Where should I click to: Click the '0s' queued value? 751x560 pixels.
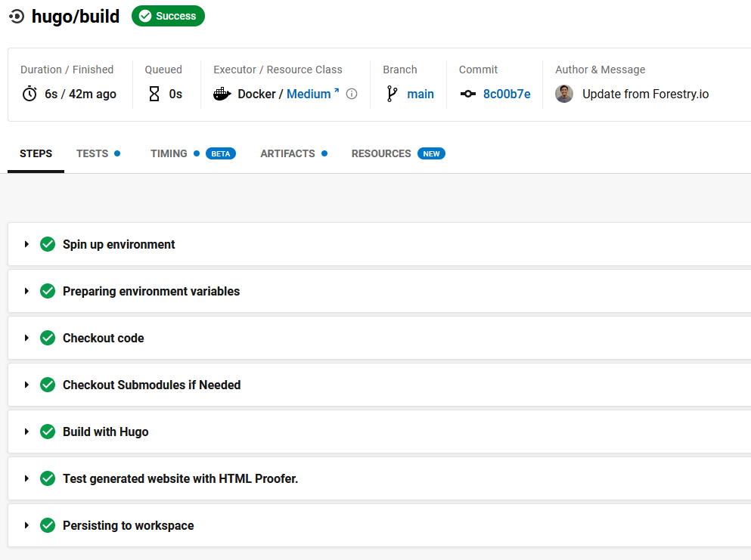175,94
